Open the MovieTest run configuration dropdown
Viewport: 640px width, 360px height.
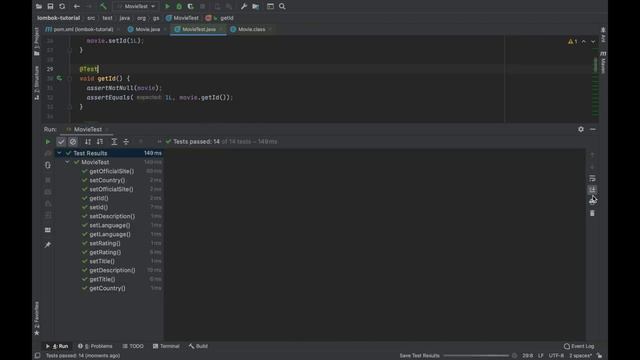136,7
